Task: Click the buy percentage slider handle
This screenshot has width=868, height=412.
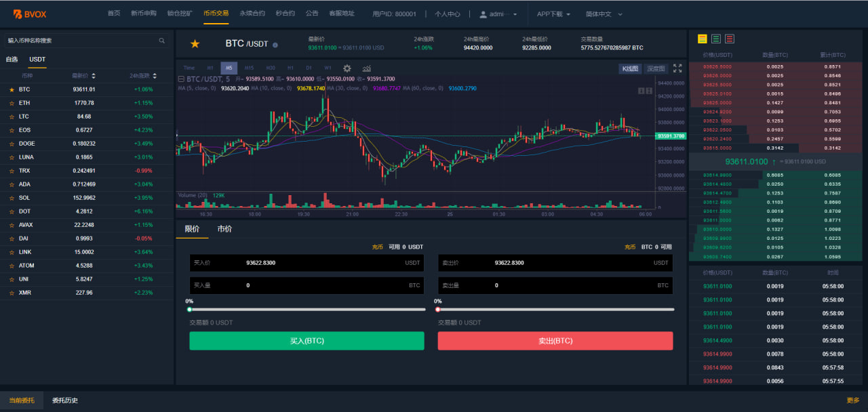Action: coord(189,310)
